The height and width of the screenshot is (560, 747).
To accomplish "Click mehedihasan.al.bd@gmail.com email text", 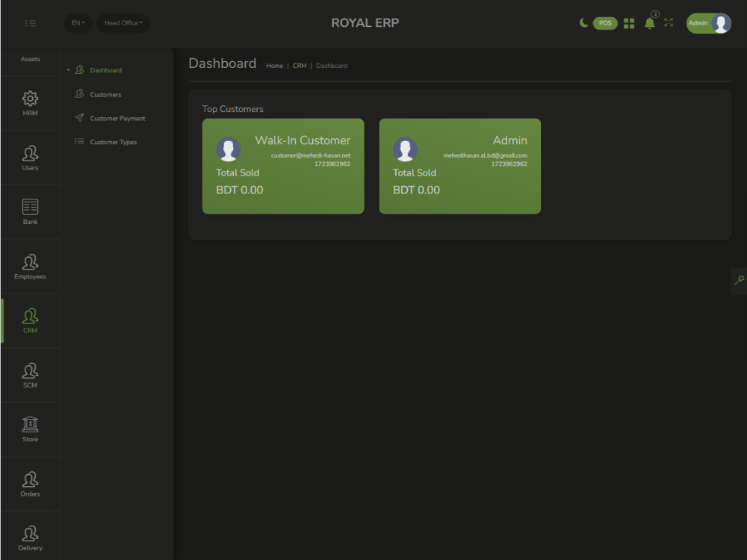I will (485, 155).
